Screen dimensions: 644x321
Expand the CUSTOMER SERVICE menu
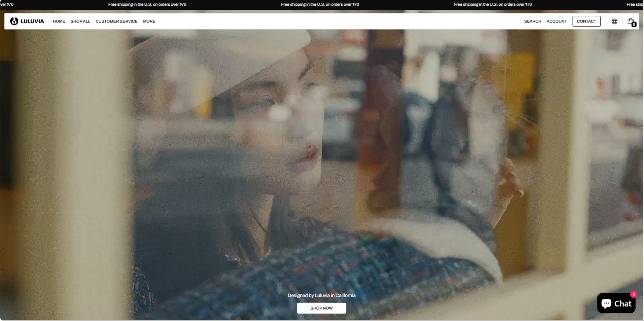click(x=116, y=21)
